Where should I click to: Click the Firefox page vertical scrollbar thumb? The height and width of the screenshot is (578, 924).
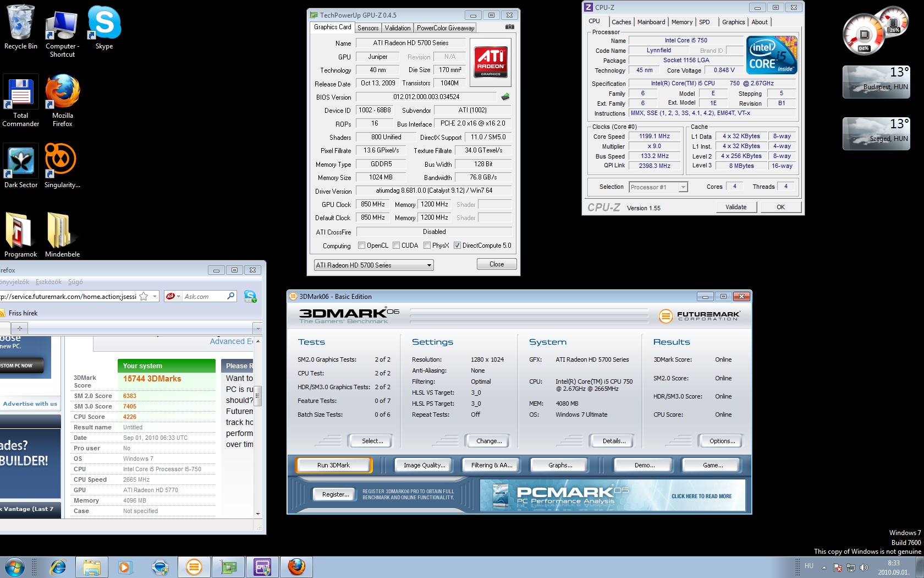click(x=257, y=395)
